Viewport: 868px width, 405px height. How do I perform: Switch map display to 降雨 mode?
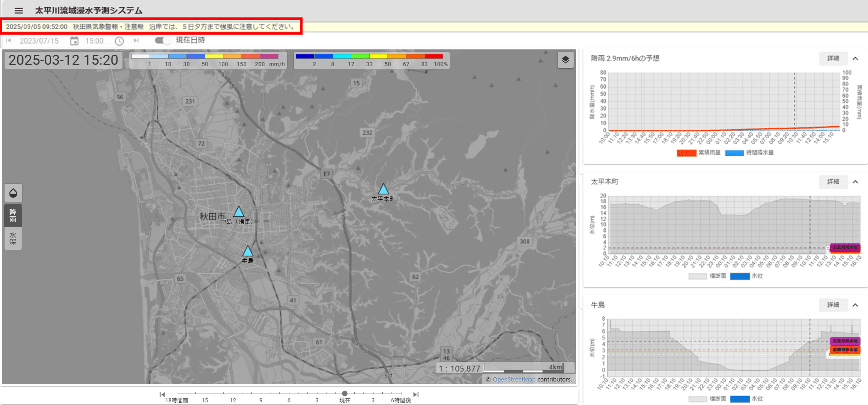pyautogui.click(x=13, y=215)
